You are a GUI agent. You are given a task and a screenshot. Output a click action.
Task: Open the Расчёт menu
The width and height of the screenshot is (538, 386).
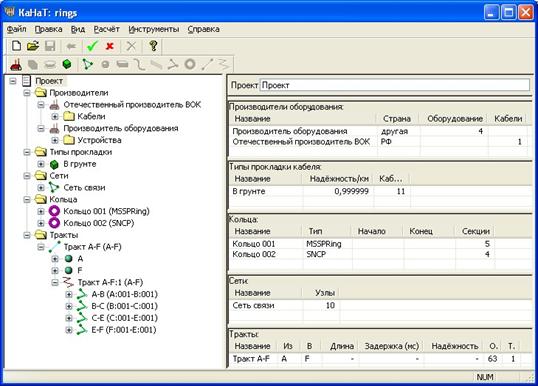tap(106, 29)
